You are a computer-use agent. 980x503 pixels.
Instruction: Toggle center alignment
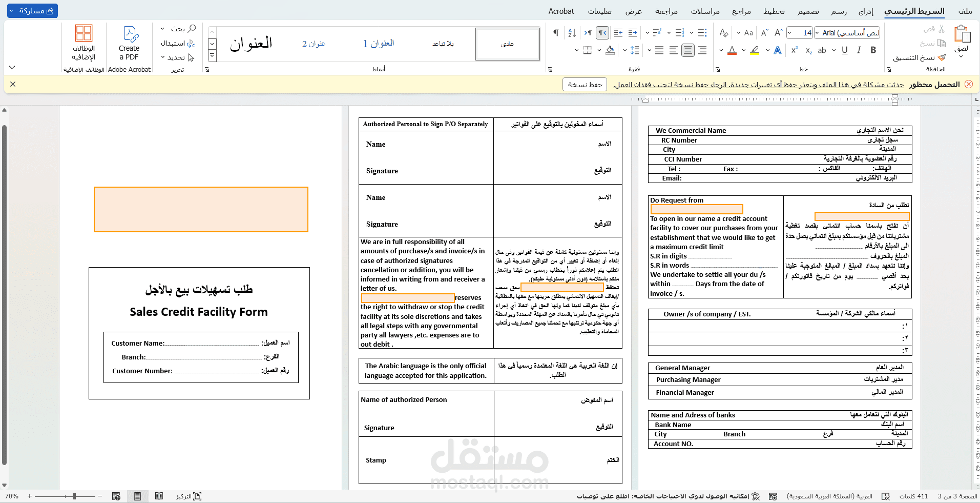(x=687, y=50)
